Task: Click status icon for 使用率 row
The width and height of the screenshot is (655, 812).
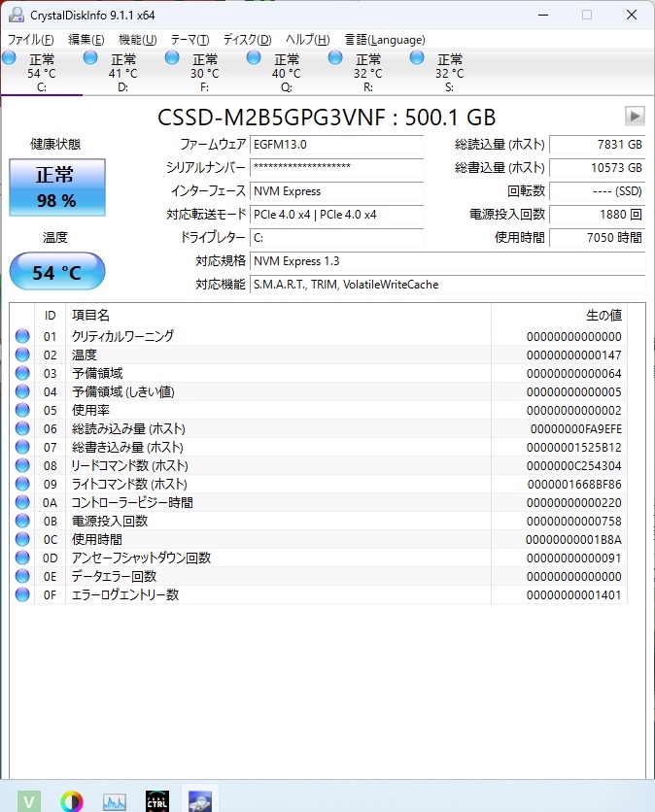Action: [22, 410]
